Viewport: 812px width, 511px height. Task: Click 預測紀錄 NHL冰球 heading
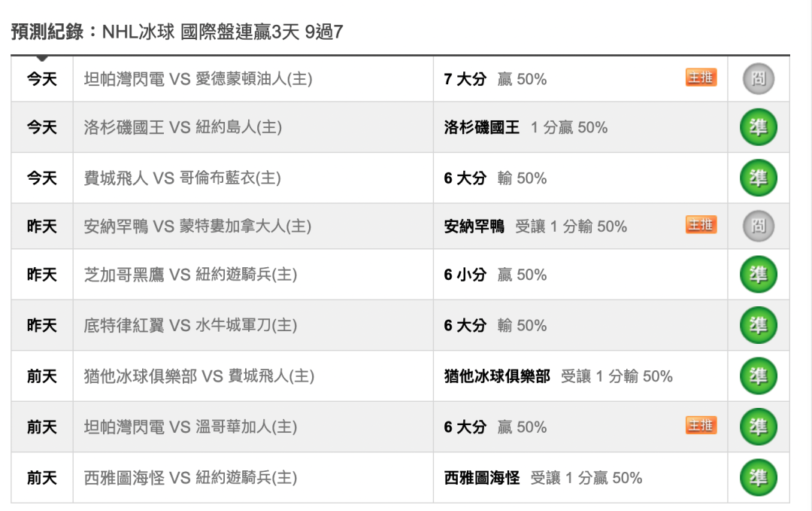177,32
